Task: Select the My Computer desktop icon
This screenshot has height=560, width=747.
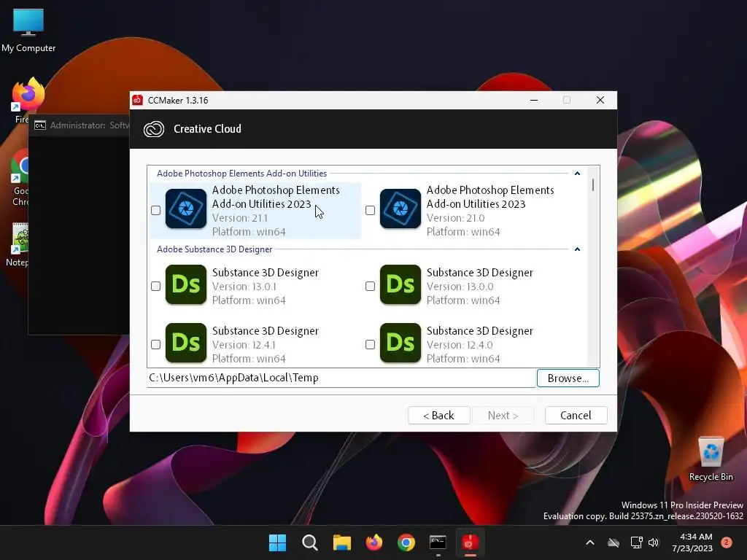Action: point(28,31)
